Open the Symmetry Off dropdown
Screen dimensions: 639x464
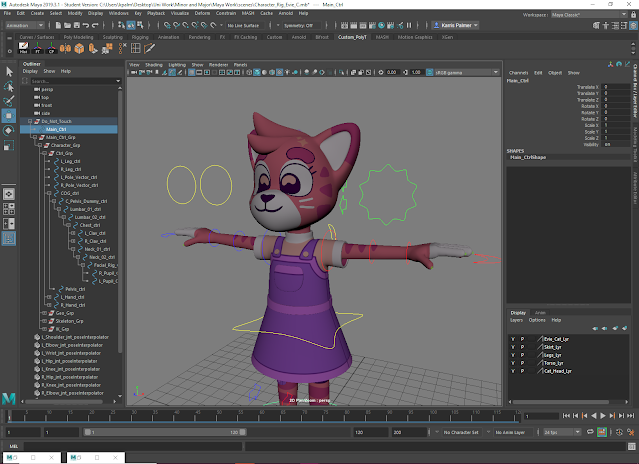[x=301, y=25]
